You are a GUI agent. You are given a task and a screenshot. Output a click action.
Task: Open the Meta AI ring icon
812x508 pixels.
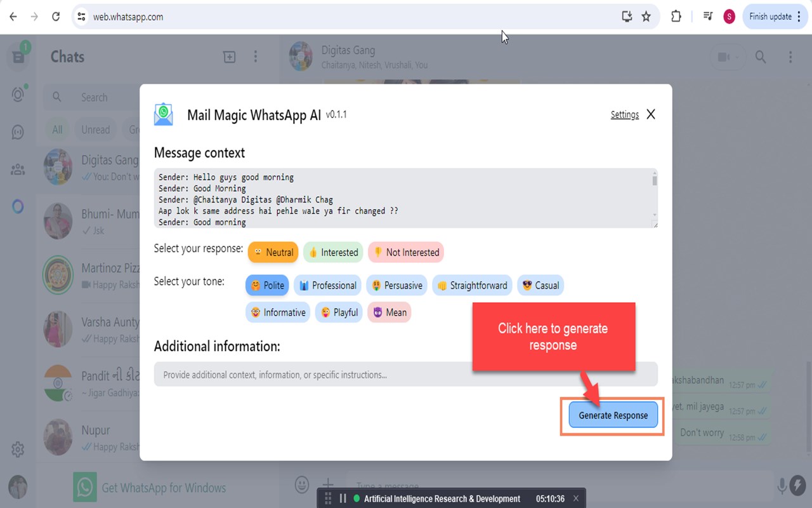18,206
